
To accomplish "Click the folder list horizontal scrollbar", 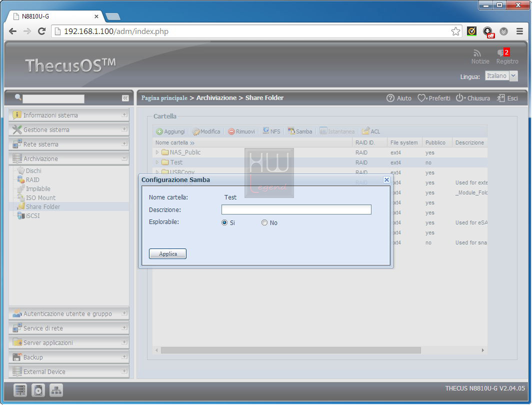I will coord(291,350).
